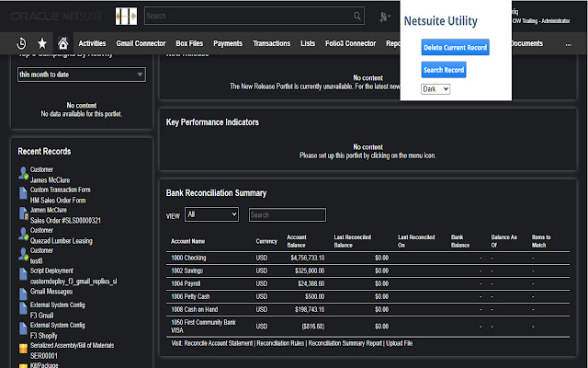This screenshot has width=588, height=368.
Task: Open the Dark theme dropdown in Netsuite Utility
Action: [x=435, y=88]
